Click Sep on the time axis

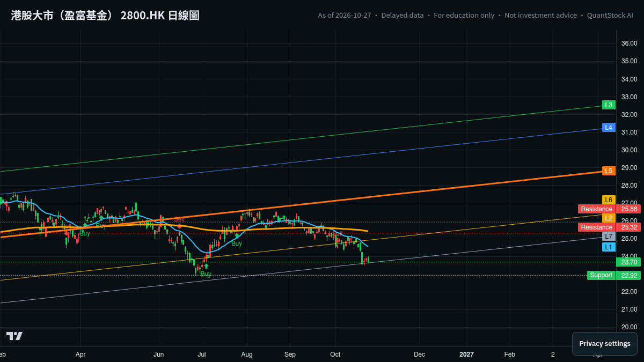(x=290, y=354)
